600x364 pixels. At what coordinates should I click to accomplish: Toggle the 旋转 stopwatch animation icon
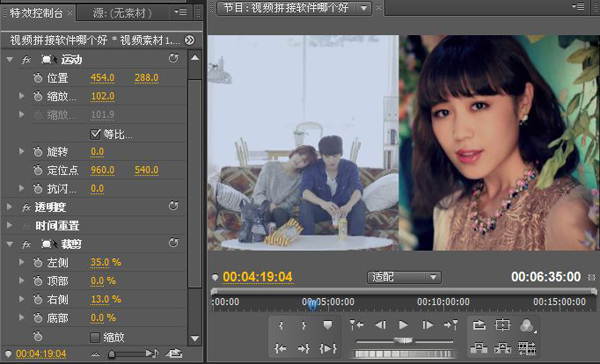(38, 152)
